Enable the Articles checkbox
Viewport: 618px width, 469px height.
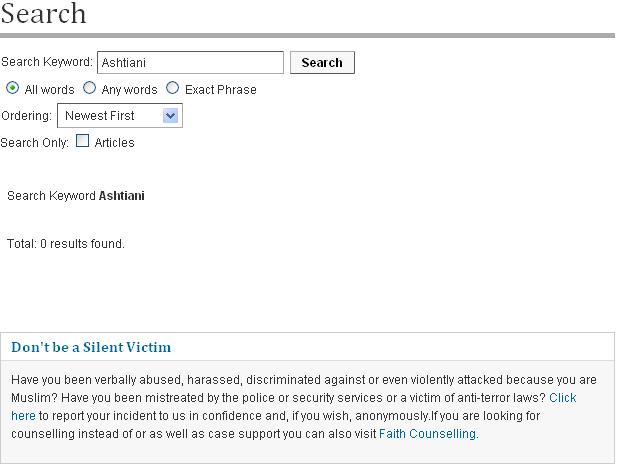(x=83, y=141)
